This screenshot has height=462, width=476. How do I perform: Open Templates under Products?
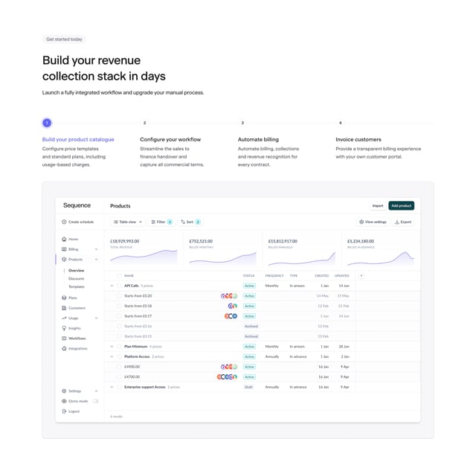point(77,286)
